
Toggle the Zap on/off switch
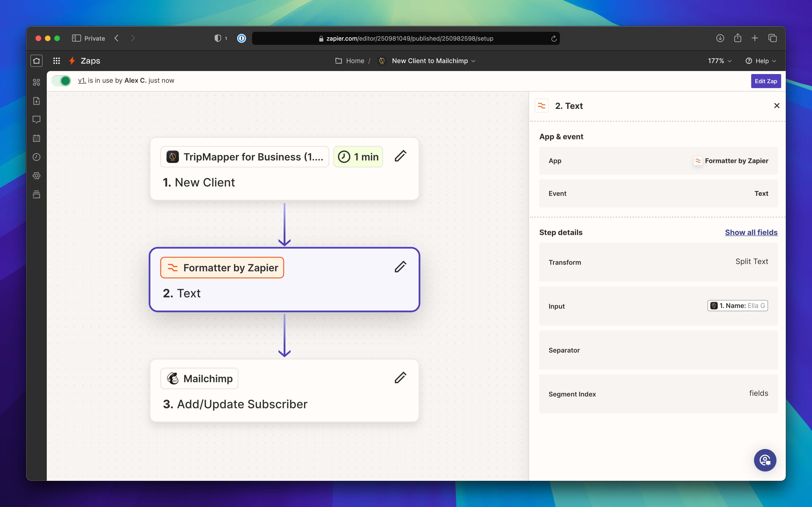click(x=62, y=81)
